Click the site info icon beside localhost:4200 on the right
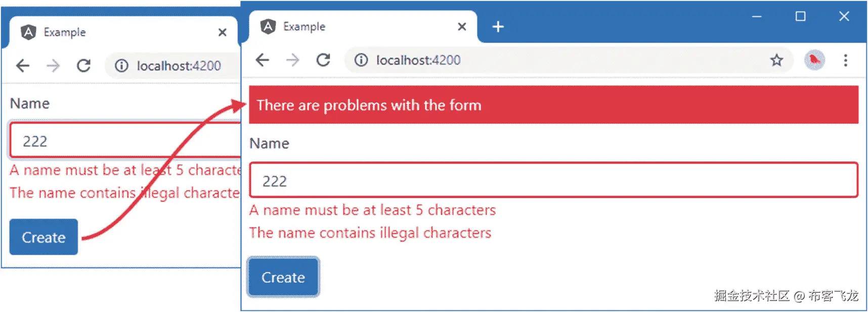 click(x=361, y=60)
